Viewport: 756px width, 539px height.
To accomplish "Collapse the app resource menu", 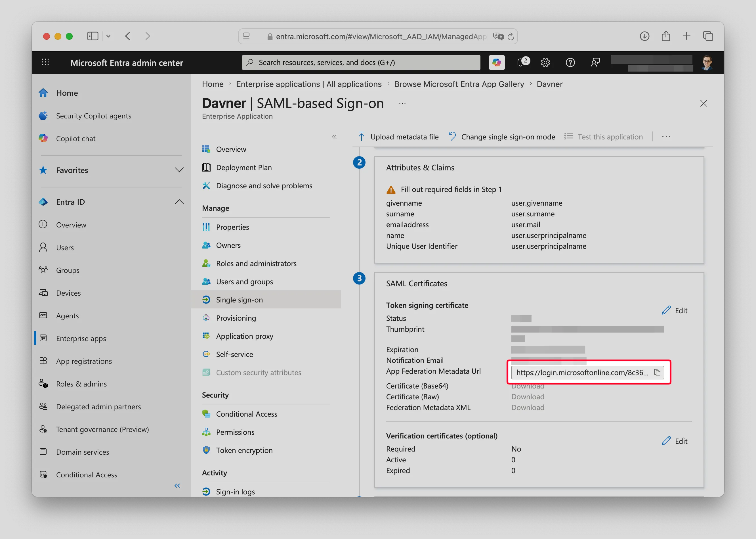I will pos(334,137).
